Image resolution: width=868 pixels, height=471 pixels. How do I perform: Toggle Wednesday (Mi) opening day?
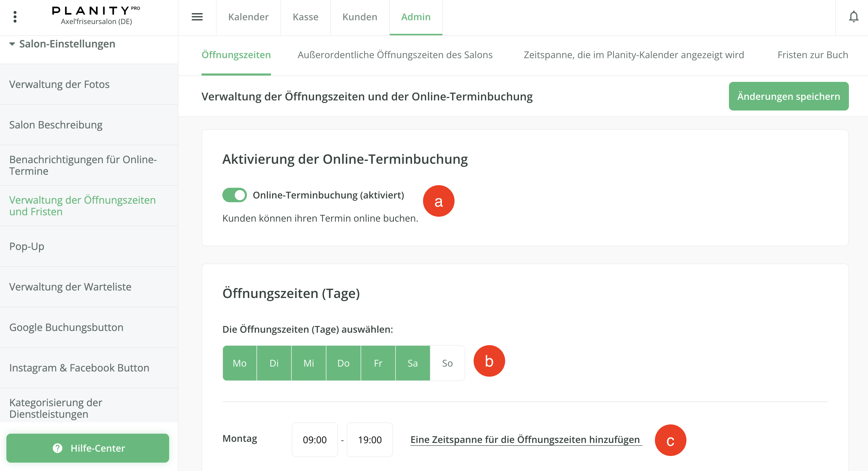309,363
